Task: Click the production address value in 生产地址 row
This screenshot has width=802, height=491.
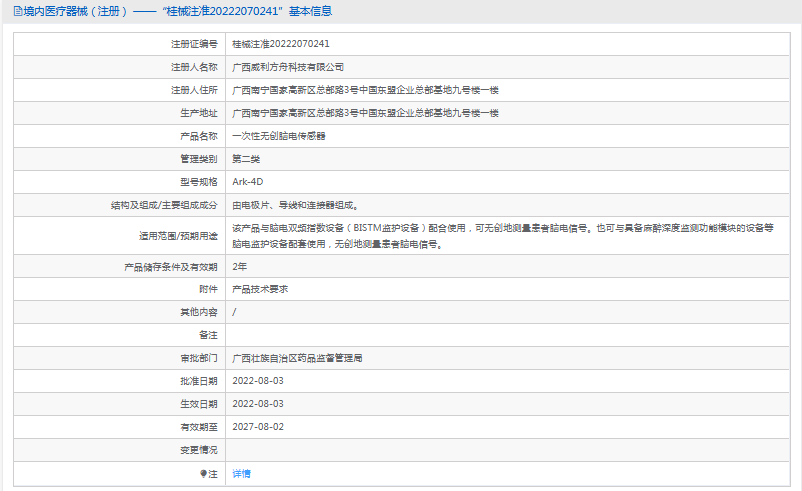Action: [365, 113]
